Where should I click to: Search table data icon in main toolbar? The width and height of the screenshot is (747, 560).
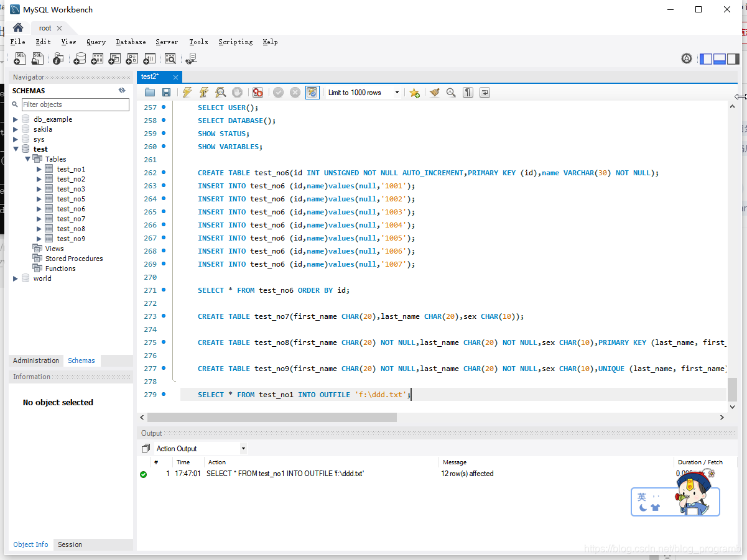click(170, 58)
